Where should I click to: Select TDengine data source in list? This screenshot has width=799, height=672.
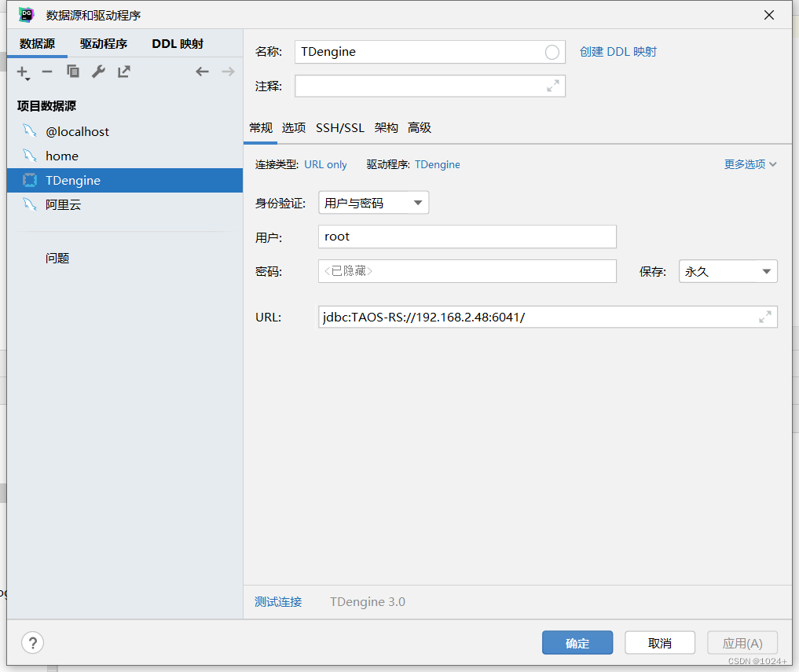(x=125, y=181)
